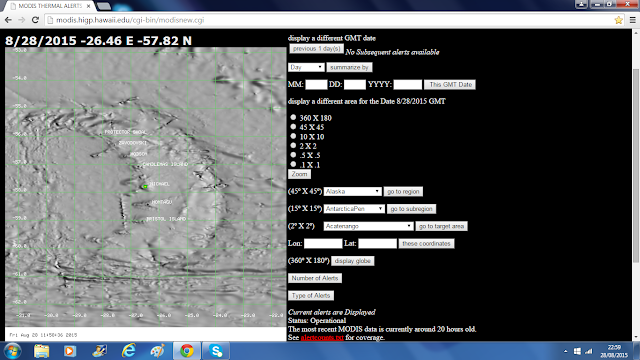Click the summarize by button
Image resolution: width=640 pixels, height=360 pixels.
pos(349,67)
